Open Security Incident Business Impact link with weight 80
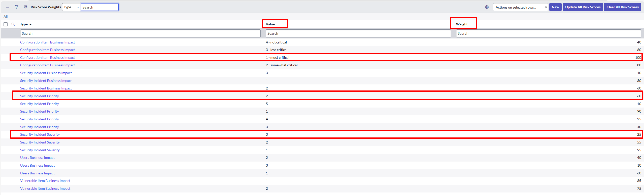The width and height of the screenshot is (644, 195). tap(46, 81)
